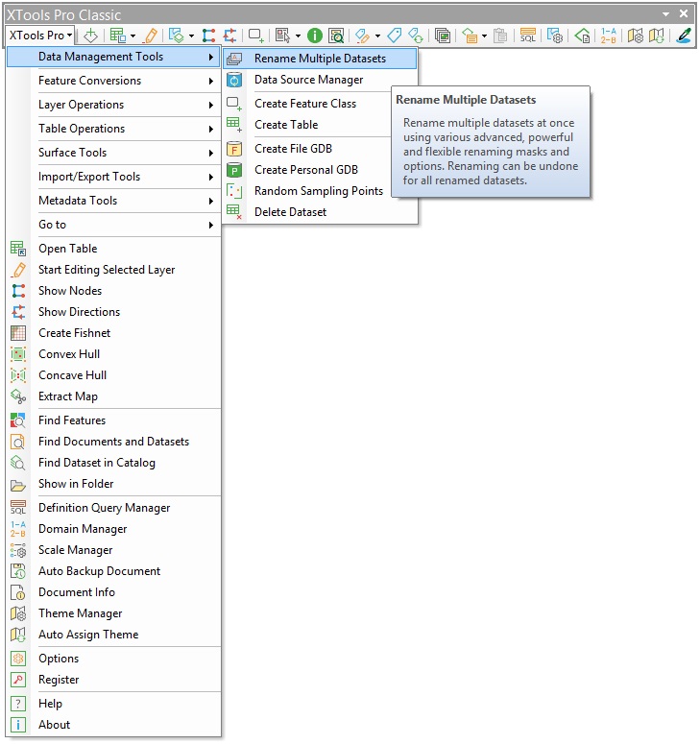Click the Domain Manager 1-A 2-B toolbar icon
The height and width of the screenshot is (744, 700).
pyautogui.click(x=609, y=36)
